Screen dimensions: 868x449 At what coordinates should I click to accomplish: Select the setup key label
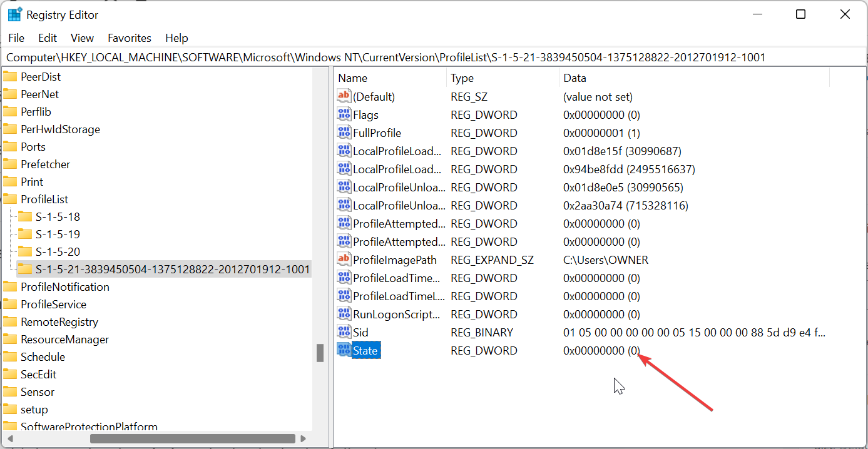[x=34, y=410]
